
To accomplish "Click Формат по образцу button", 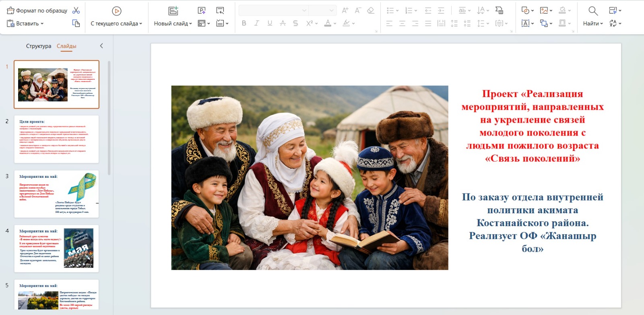I will (x=37, y=10).
